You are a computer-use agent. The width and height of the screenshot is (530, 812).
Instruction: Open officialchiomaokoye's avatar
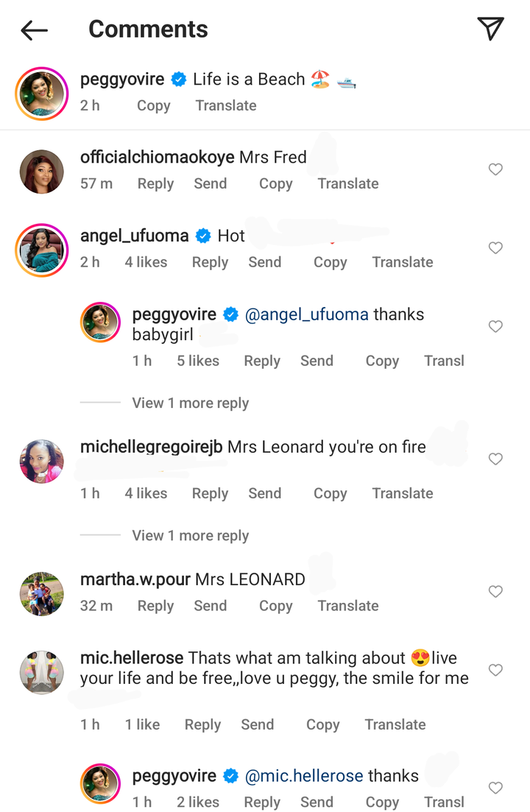tap(41, 172)
